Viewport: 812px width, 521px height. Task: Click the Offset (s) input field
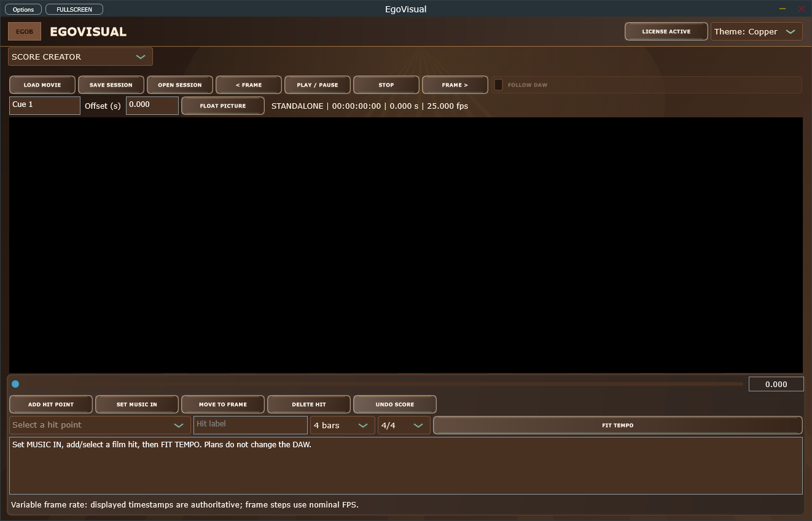point(152,106)
